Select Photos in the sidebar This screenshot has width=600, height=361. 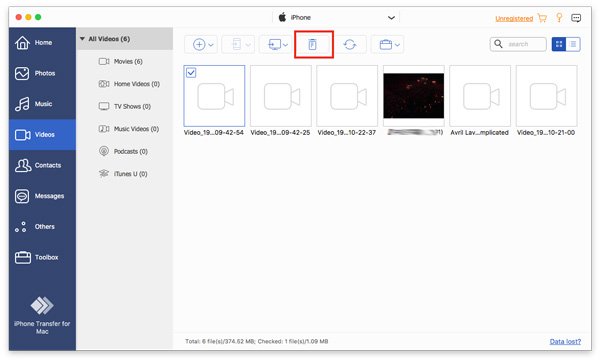click(42, 73)
